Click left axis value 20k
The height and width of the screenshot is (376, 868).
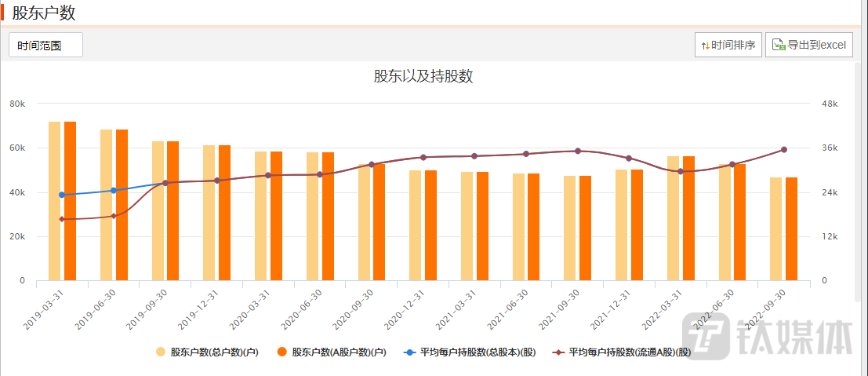point(18,237)
